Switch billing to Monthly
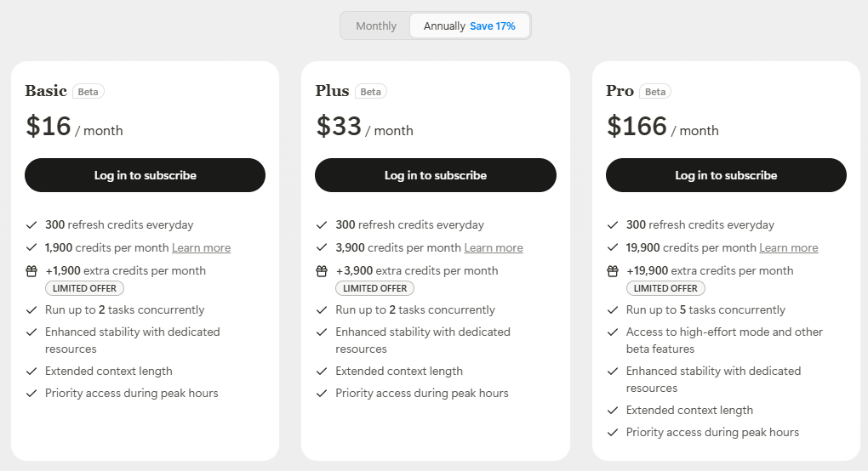Screen dimensions: 868x471 click(x=376, y=26)
